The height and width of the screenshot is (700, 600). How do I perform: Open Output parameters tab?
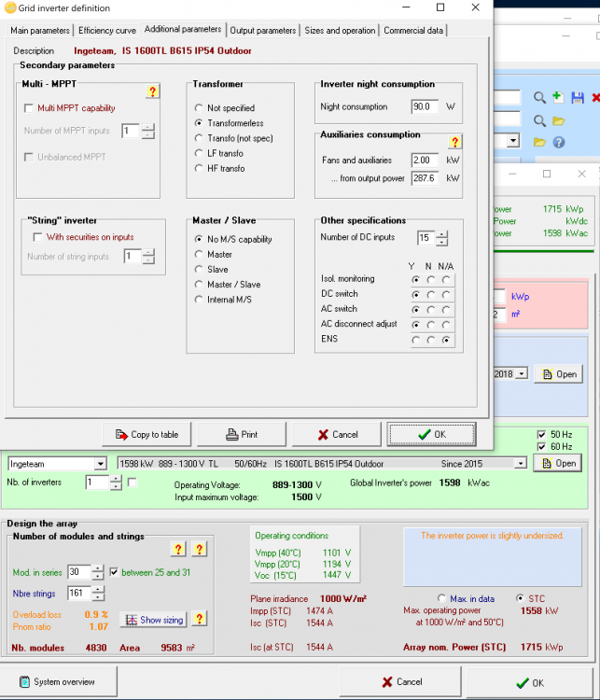(x=262, y=31)
